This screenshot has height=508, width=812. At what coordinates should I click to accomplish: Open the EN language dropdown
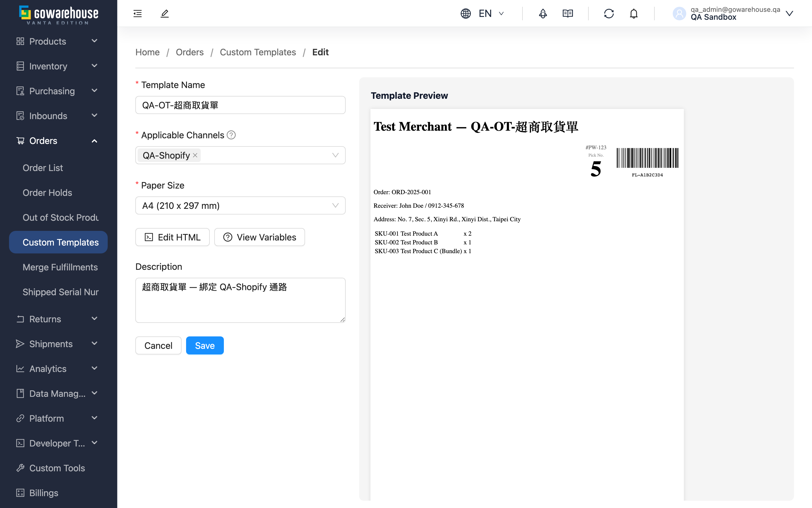click(x=491, y=14)
